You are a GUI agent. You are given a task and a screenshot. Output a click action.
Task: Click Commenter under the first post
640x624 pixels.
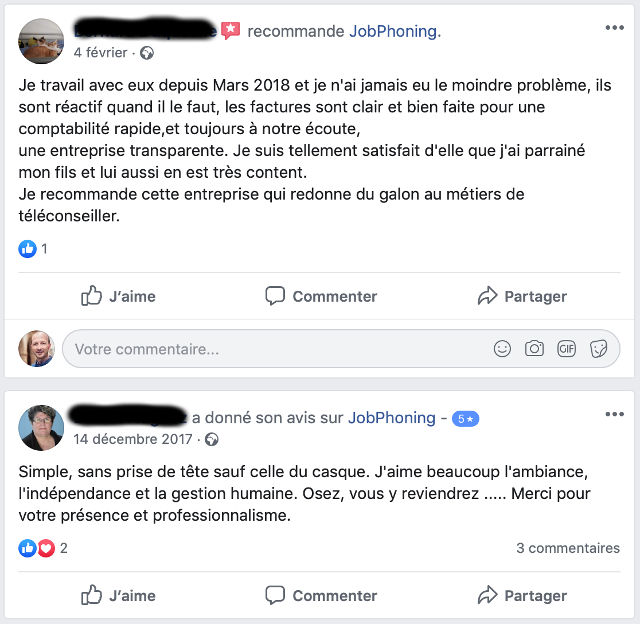320,296
